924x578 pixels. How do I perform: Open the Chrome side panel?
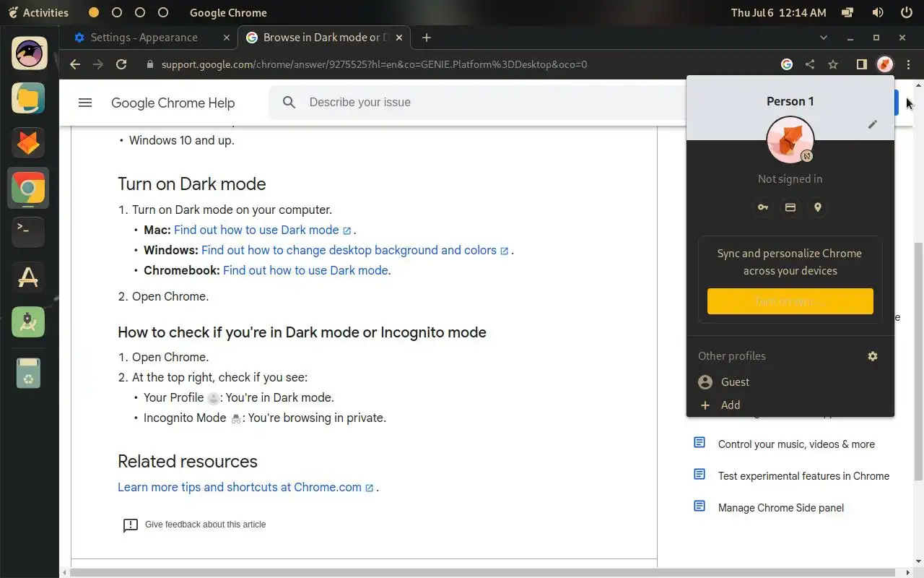(x=861, y=64)
